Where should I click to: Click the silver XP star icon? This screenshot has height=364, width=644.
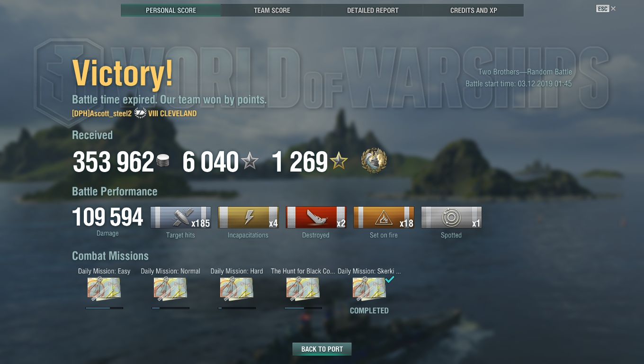point(250,162)
